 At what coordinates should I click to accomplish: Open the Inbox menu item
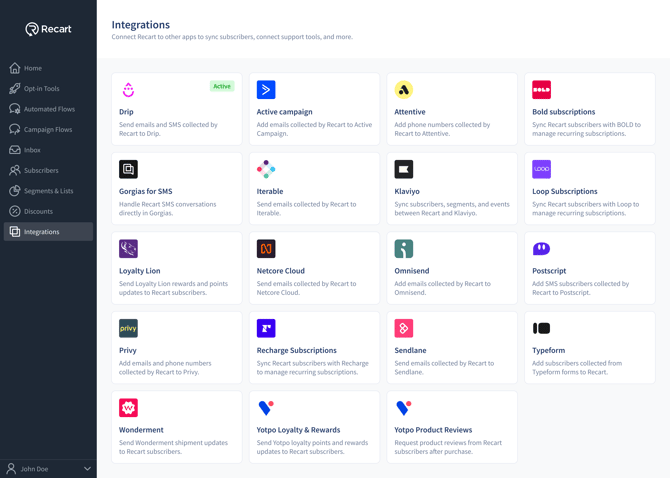(x=48, y=150)
